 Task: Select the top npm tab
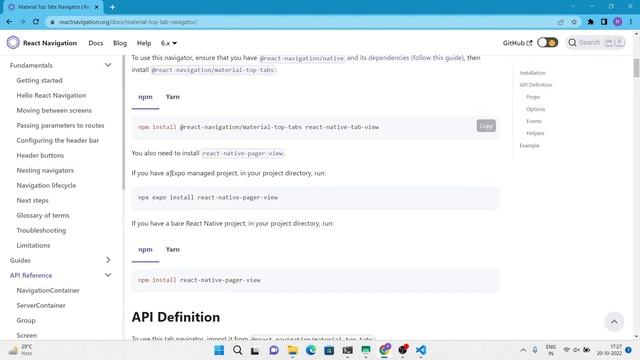(x=145, y=97)
